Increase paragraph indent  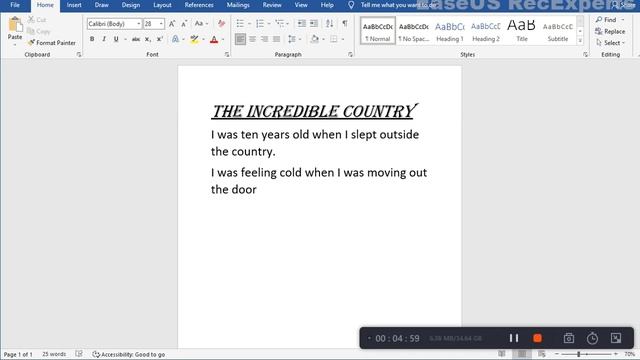(313, 24)
